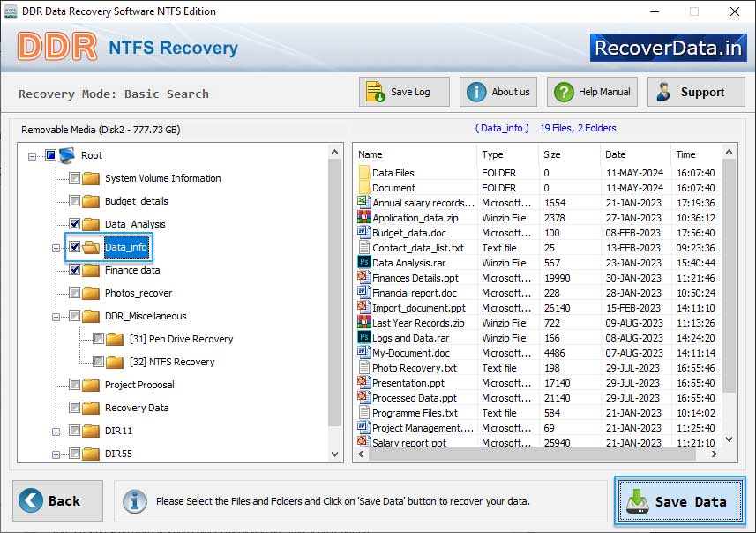Click the Save Log document icon
The height and width of the screenshot is (533, 756).
point(375,92)
